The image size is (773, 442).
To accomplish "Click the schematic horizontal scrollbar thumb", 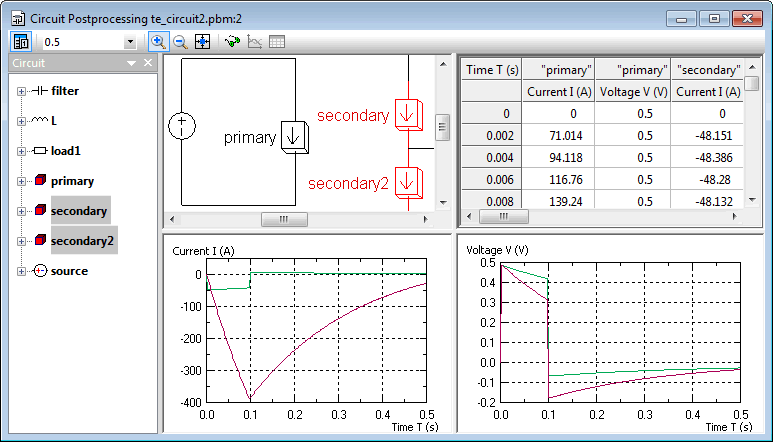I will 284,219.
